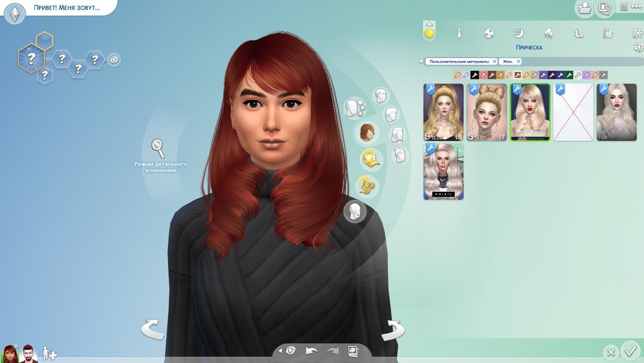The height and width of the screenshot is (363, 644).
Task: Choose hairstyle with red X placeholder
Action: 574,112
